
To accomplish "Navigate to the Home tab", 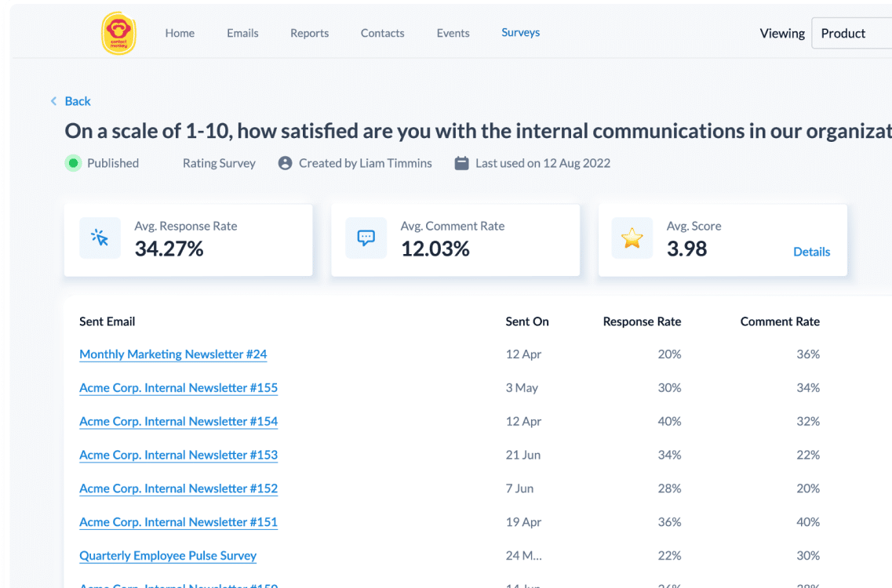I will (x=180, y=33).
